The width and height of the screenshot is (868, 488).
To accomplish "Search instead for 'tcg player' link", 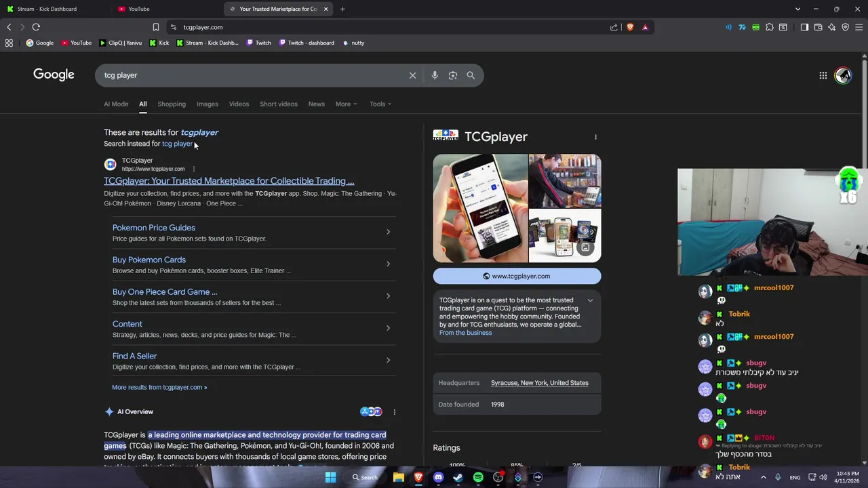I will (x=177, y=144).
